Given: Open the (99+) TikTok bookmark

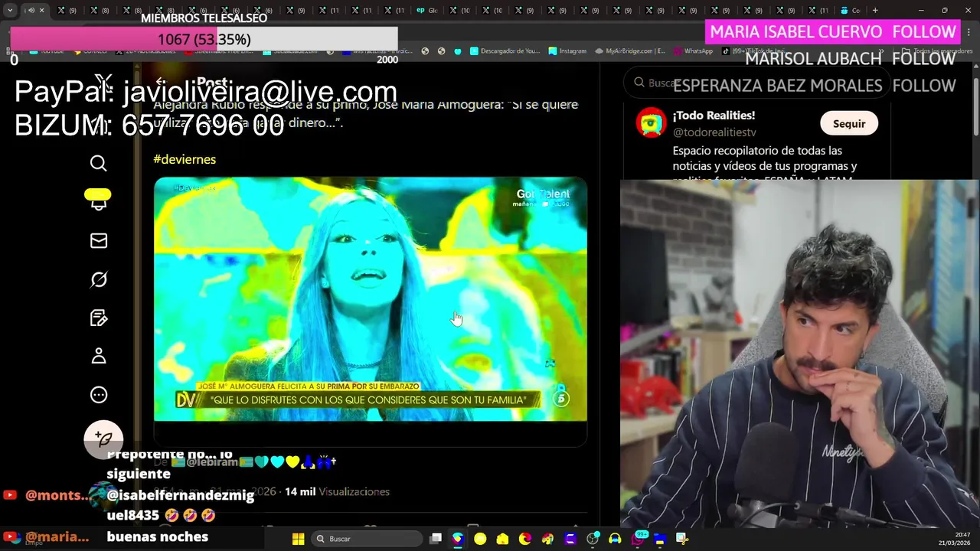Looking at the screenshot, I should coord(753,51).
